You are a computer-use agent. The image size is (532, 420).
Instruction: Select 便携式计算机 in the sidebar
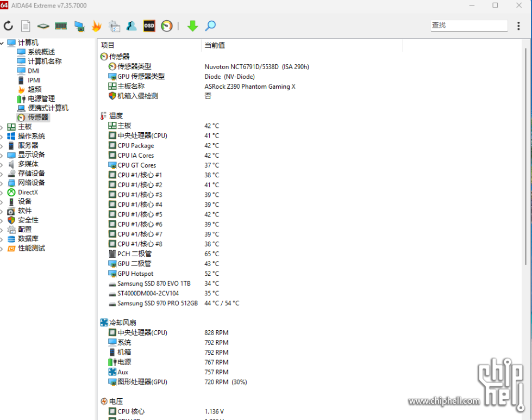(48, 108)
